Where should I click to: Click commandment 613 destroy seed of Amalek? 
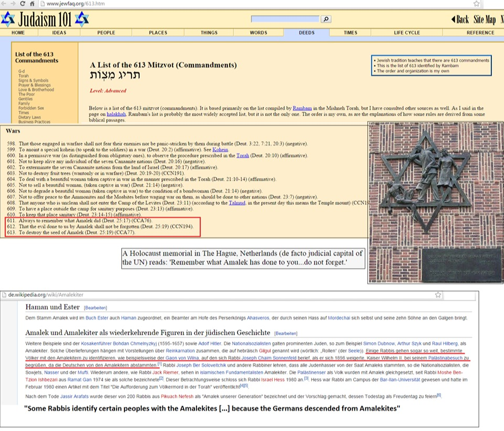tap(71, 232)
